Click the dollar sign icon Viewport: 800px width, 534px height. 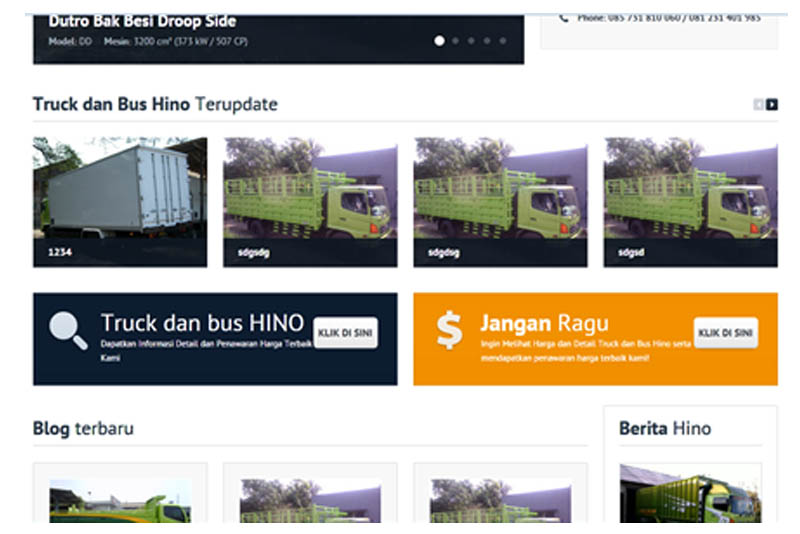[450, 330]
